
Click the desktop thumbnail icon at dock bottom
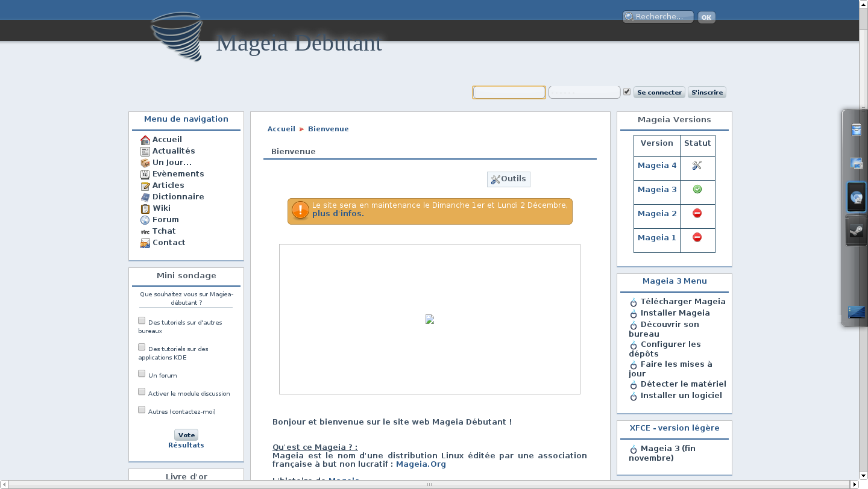pyautogui.click(x=857, y=312)
